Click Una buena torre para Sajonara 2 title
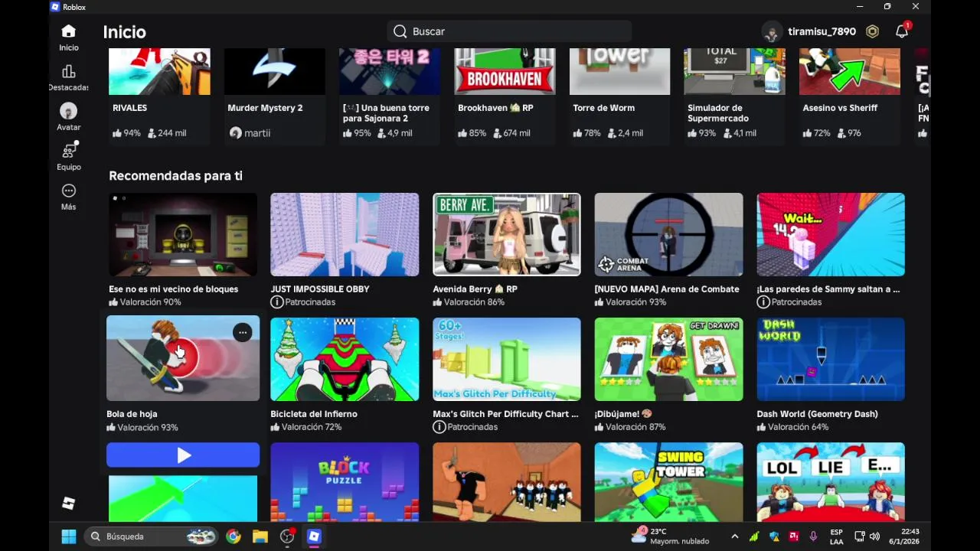Screen dimensions: 980x551 (387, 113)
